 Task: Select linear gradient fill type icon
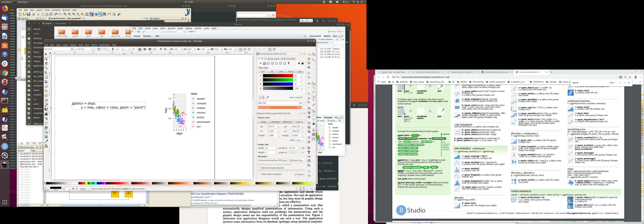pyautogui.click(x=269, y=63)
